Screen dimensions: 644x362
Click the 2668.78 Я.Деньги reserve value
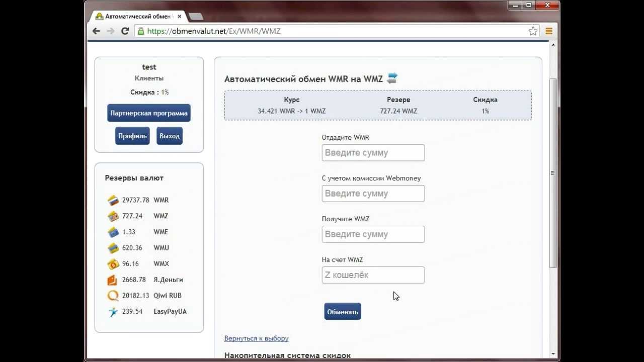point(134,280)
